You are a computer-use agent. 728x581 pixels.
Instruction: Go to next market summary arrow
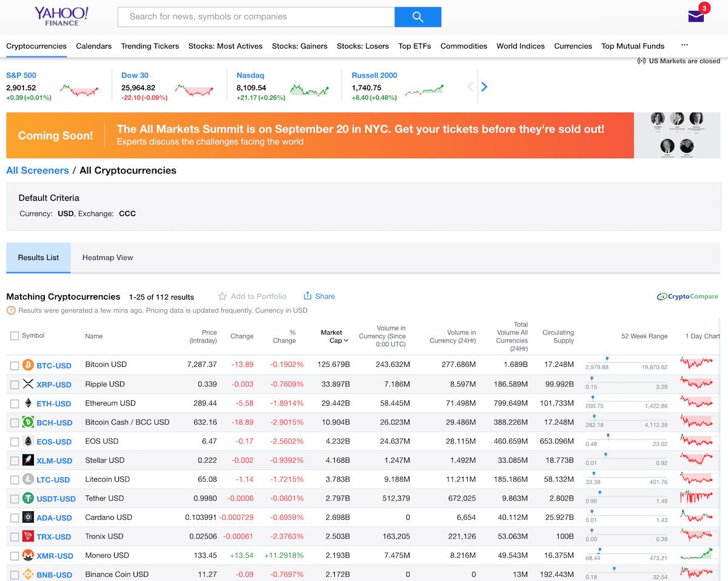[484, 87]
